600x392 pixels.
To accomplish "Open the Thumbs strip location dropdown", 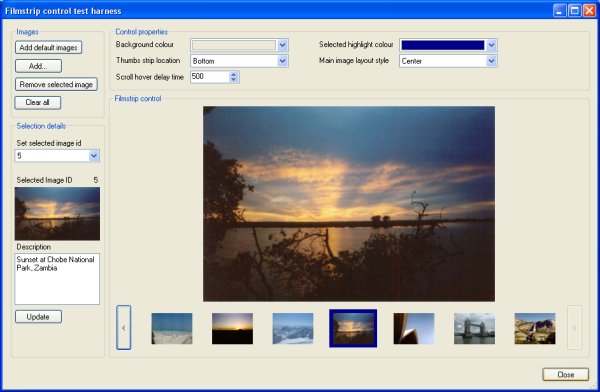I will (282, 61).
